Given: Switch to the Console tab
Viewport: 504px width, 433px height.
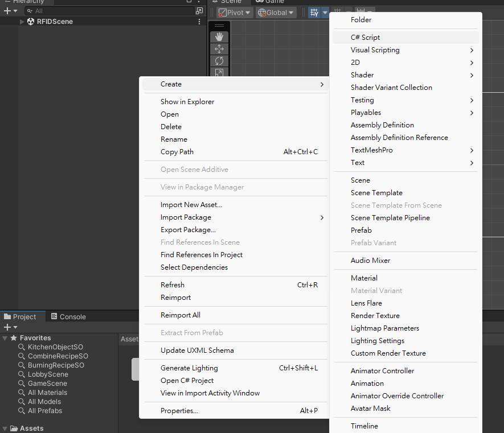Looking at the screenshot, I should click(x=68, y=317).
